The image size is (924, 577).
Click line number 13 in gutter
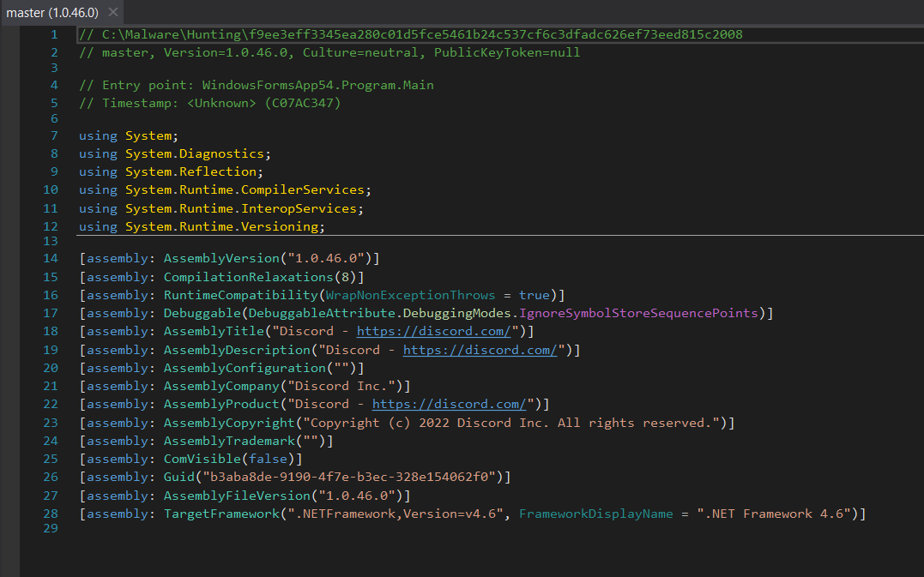click(x=51, y=241)
